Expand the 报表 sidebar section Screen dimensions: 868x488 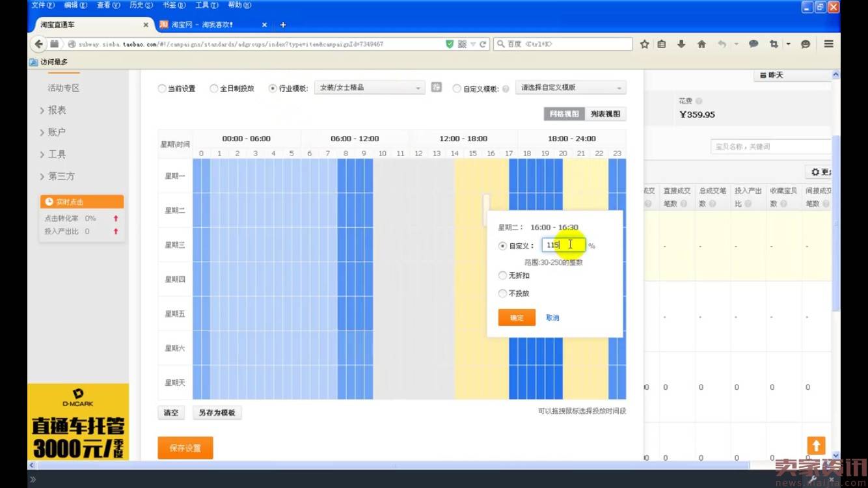coord(53,110)
